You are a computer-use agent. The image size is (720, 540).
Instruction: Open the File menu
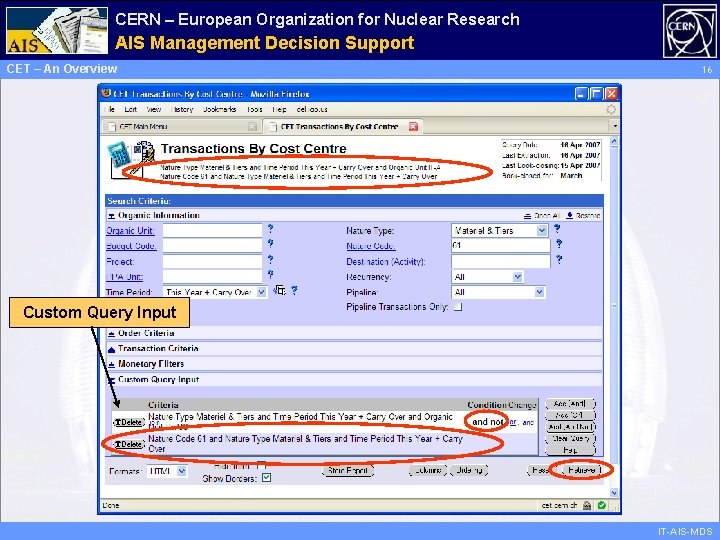coord(109,109)
